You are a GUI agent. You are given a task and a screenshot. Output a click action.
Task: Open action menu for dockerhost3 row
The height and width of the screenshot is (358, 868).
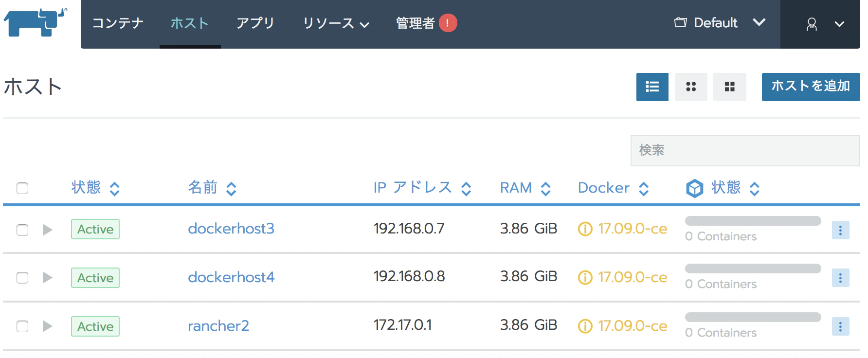coord(840,230)
